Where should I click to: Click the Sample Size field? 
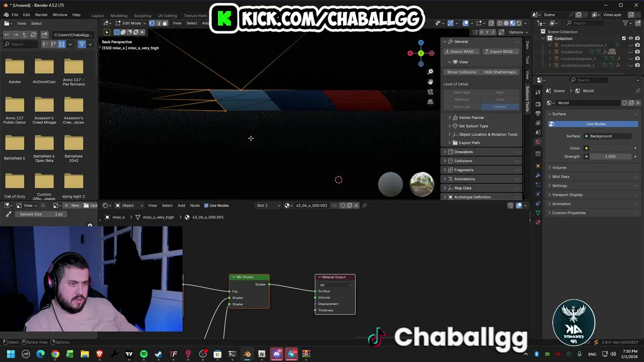41,214
